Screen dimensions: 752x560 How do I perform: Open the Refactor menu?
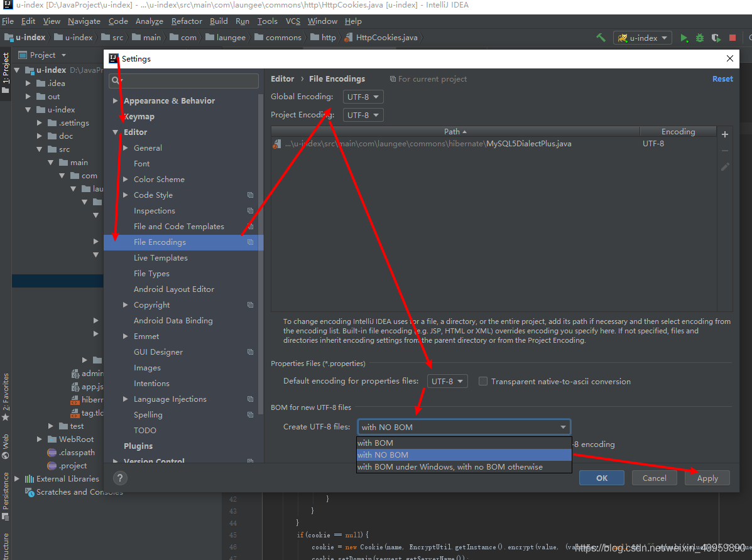(187, 21)
